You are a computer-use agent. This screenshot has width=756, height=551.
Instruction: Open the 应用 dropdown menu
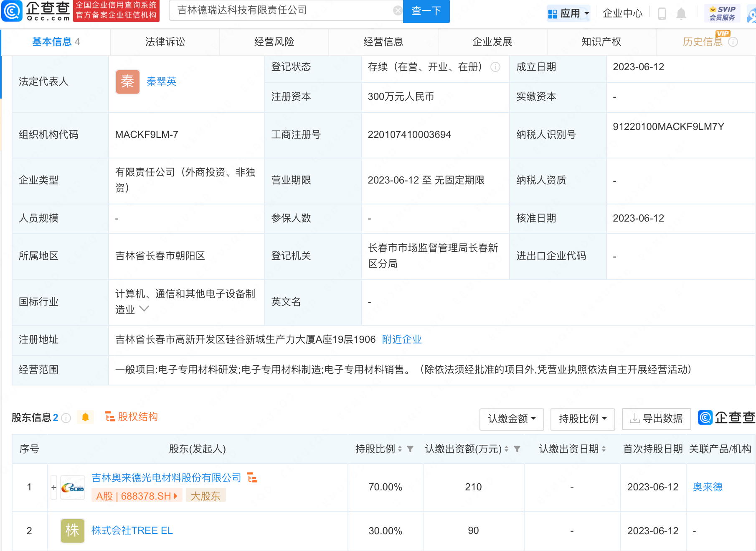coord(568,13)
